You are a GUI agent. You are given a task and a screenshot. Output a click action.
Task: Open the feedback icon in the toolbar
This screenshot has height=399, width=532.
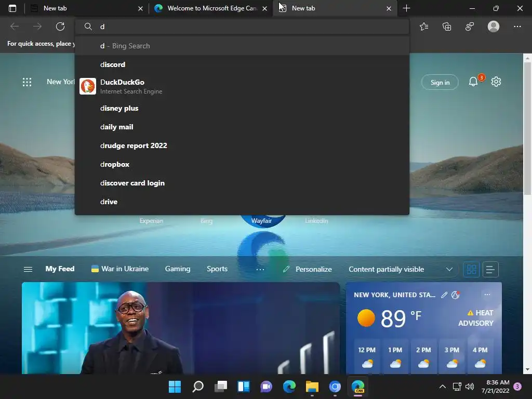pos(470,26)
